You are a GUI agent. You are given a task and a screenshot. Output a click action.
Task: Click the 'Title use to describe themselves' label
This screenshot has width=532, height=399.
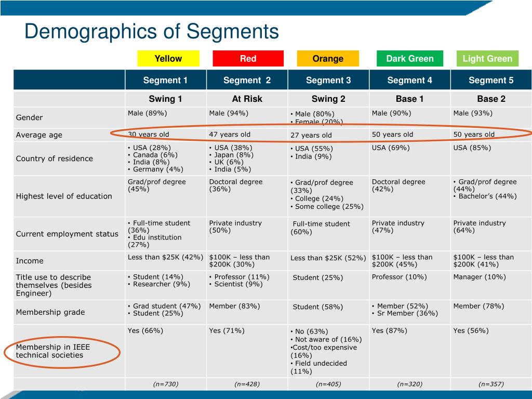click(x=54, y=285)
